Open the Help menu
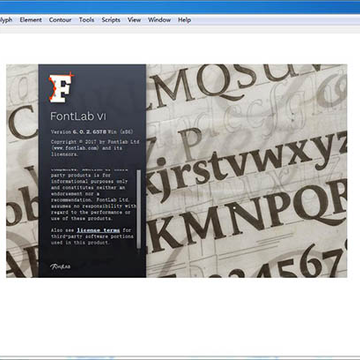360x360 pixels. (184, 20)
